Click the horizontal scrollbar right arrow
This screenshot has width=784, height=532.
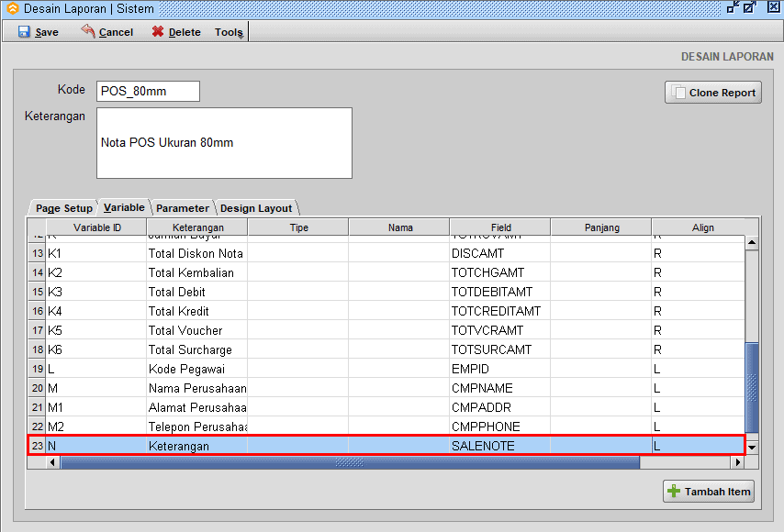tap(735, 462)
